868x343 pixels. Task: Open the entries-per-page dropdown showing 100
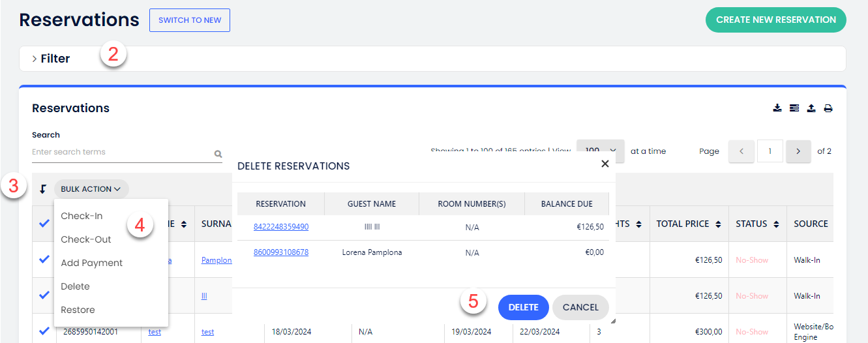click(x=600, y=151)
